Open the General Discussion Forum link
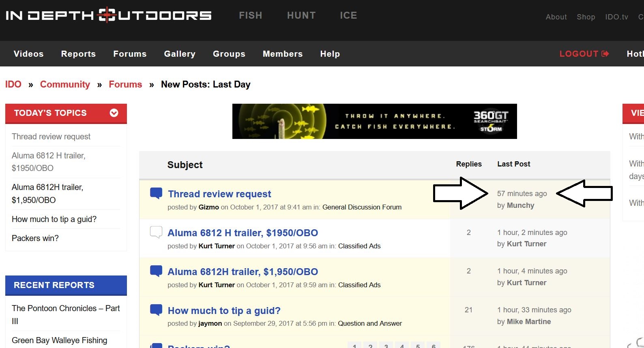The height and width of the screenshot is (348, 644). tap(362, 207)
